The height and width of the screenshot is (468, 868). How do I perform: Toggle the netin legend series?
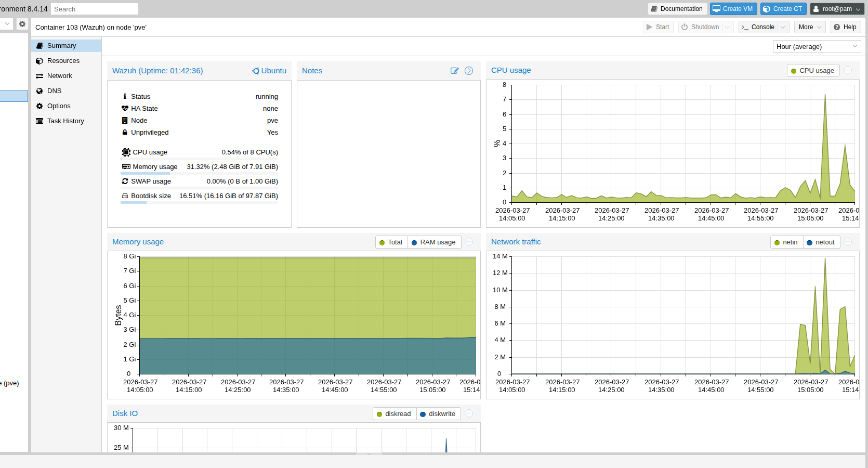click(x=786, y=242)
